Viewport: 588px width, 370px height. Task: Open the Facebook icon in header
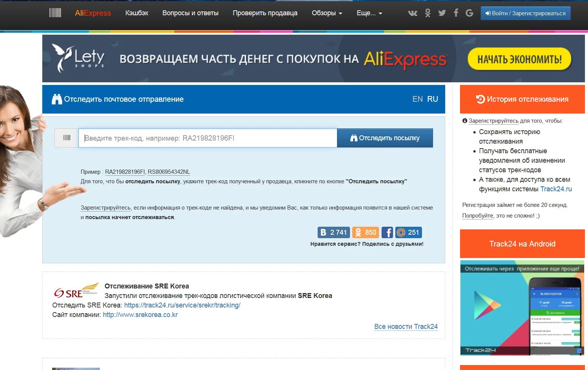(456, 13)
